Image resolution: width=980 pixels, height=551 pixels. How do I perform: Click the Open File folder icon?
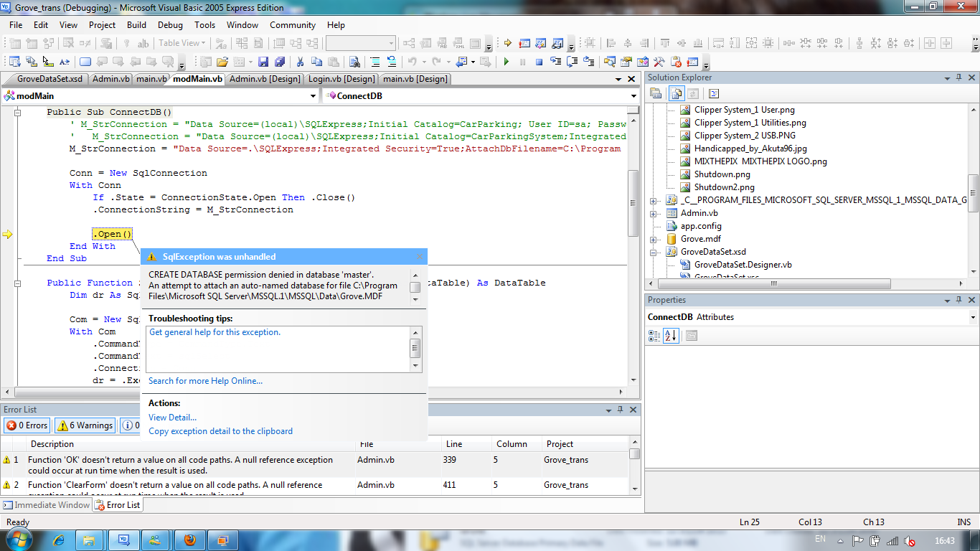coord(222,62)
